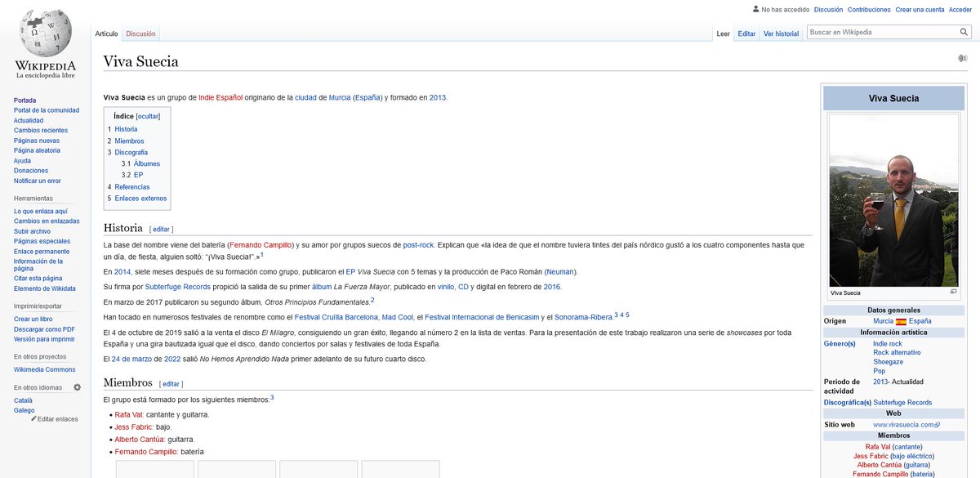Click Descargar como PDF link
Screen dimensions: 980x478
point(44,328)
